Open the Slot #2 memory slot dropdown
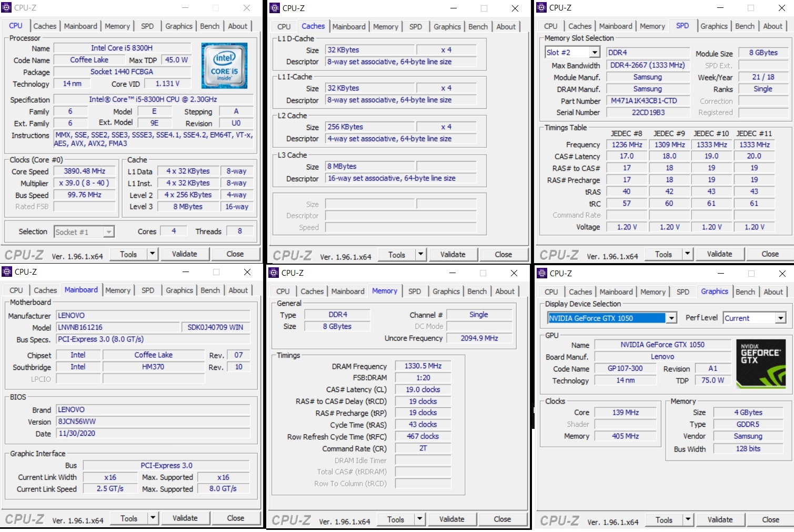 pyautogui.click(x=595, y=52)
